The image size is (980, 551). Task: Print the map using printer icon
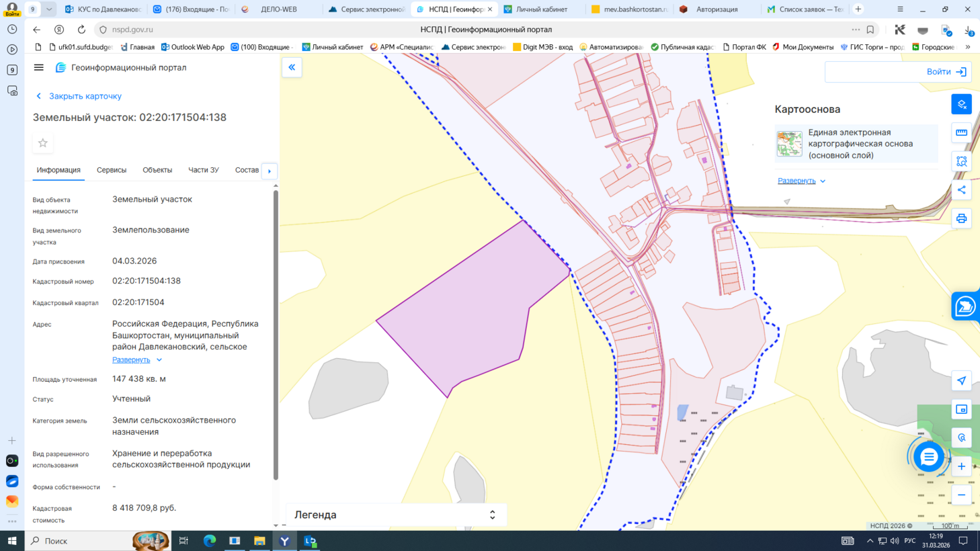pos(961,219)
